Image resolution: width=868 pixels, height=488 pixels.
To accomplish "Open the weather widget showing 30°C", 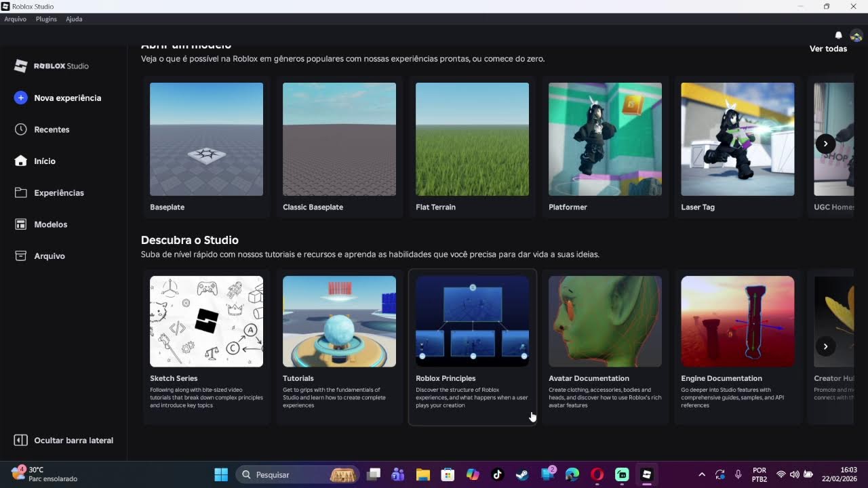I will click(x=45, y=474).
